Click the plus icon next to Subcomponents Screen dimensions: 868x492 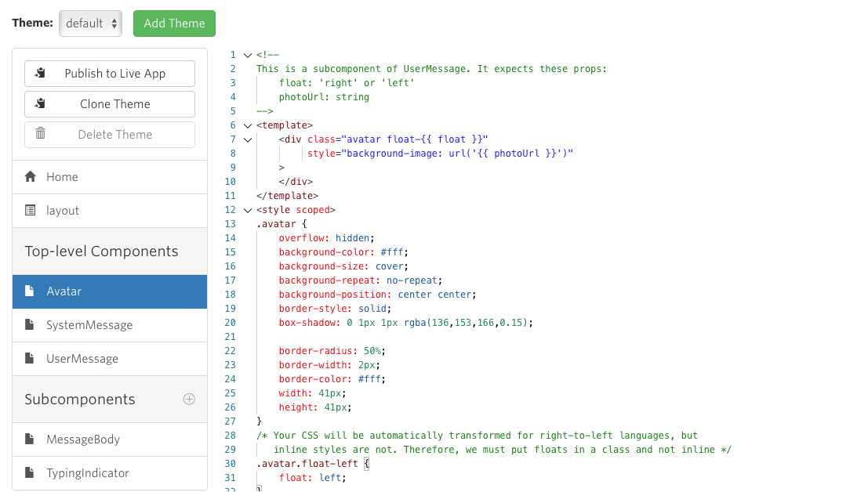click(189, 399)
